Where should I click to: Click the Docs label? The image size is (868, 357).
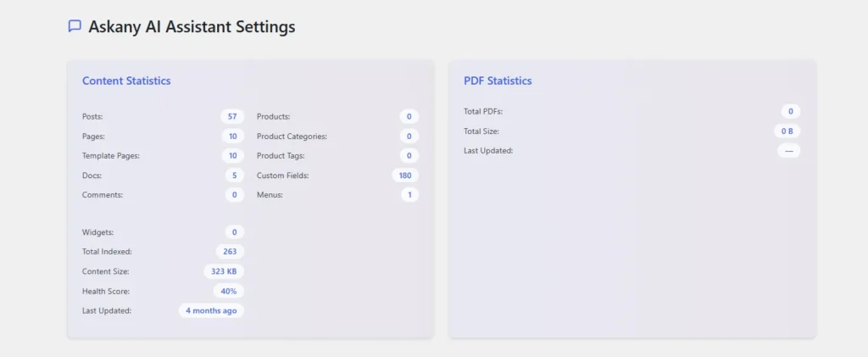(x=92, y=176)
